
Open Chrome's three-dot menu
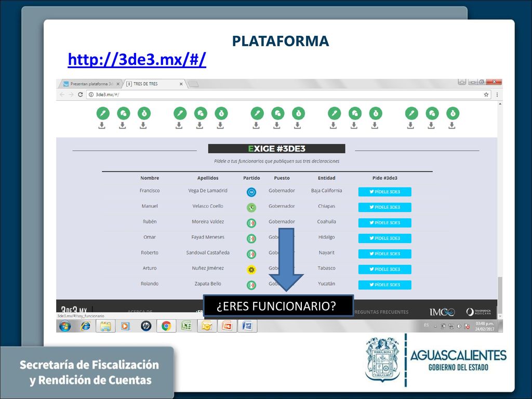click(497, 95)
